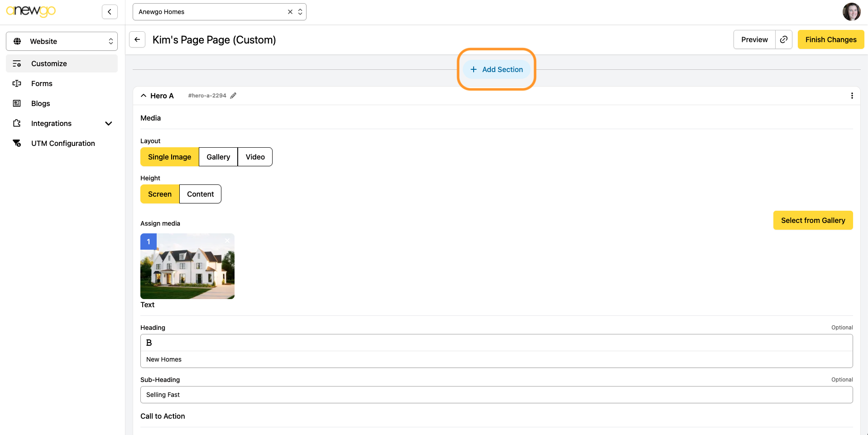Viewport: 868px width, 435px height.
Task: Click Add Section
Action: [x=497, y=69]
